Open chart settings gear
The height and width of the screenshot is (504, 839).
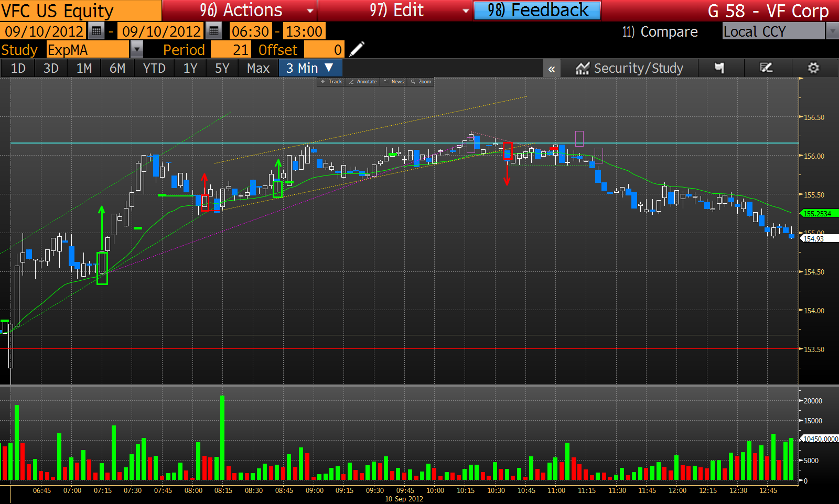813,68
